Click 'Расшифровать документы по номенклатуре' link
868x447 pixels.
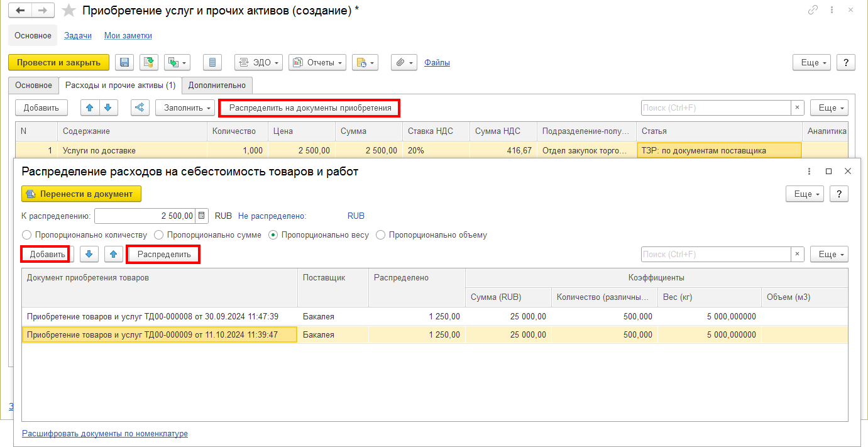pyautogui.click(x=105, y=433)
